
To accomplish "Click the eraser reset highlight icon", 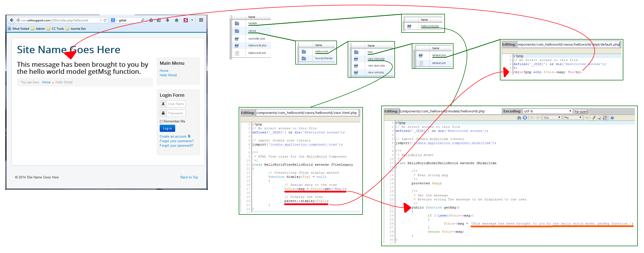I will [599, 118].
